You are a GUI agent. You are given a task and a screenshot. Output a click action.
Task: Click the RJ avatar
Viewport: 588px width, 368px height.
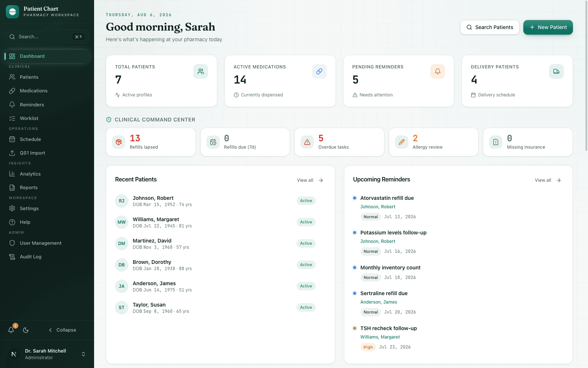pyautogui.click(x=122, y=201)
